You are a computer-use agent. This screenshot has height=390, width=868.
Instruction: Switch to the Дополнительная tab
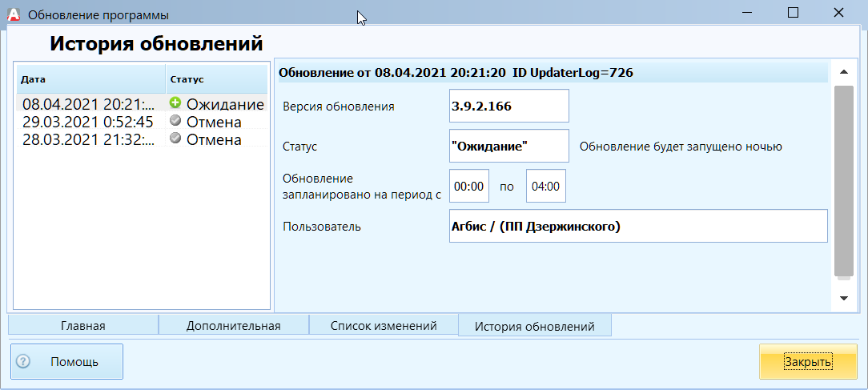(x=234, y=325)
